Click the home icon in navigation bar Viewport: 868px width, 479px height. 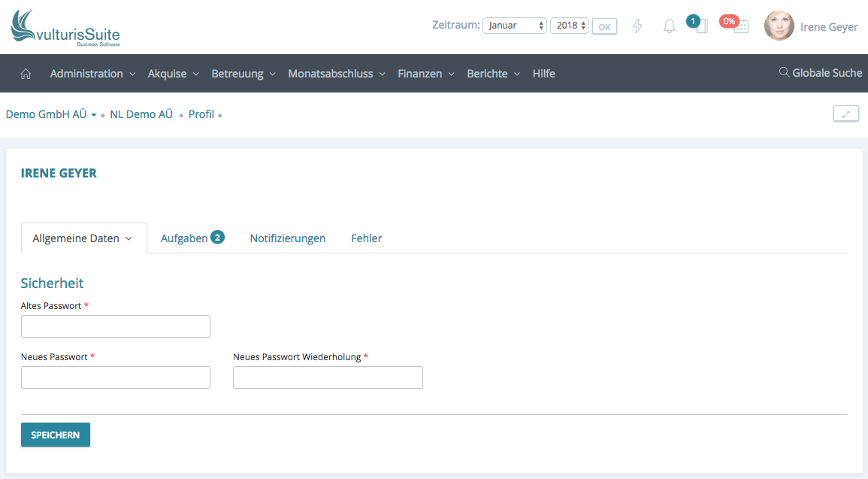[x=26, y=74]
